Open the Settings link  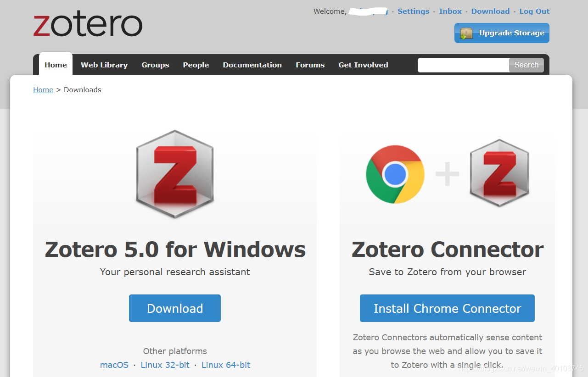click(414, 11)
